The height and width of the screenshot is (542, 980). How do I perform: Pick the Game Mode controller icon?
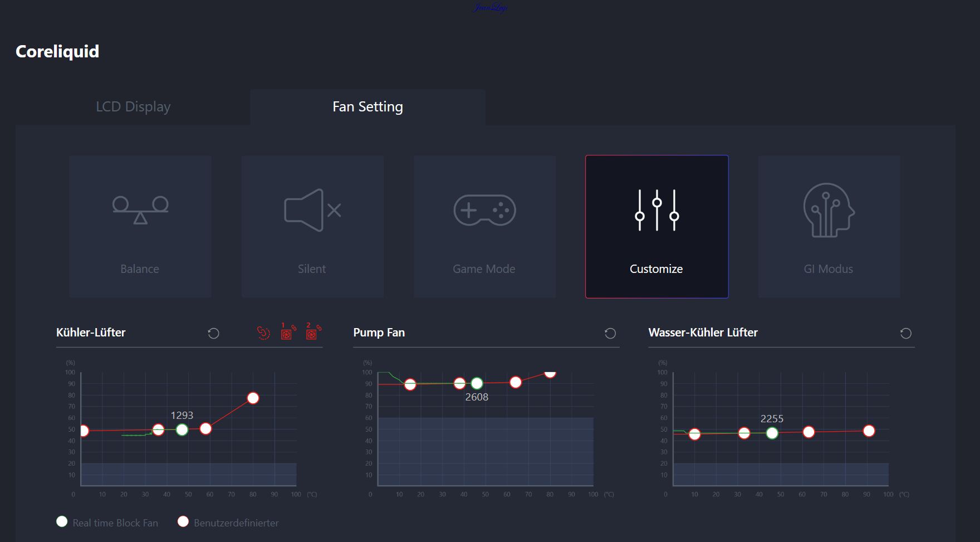484,210
